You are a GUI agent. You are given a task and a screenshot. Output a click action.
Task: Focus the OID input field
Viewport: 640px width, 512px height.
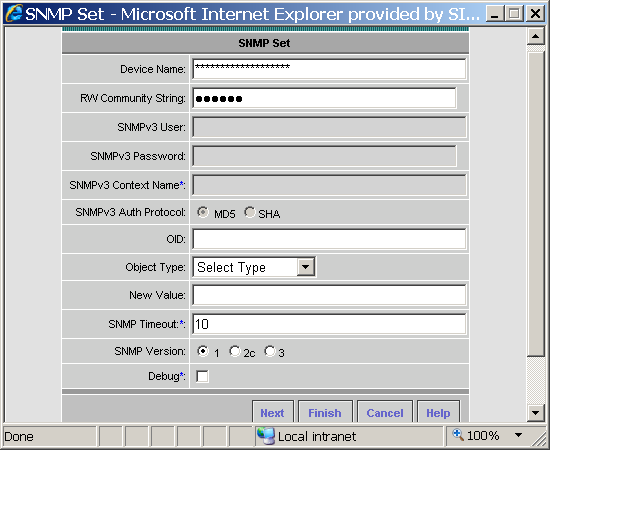pos(329,239)
